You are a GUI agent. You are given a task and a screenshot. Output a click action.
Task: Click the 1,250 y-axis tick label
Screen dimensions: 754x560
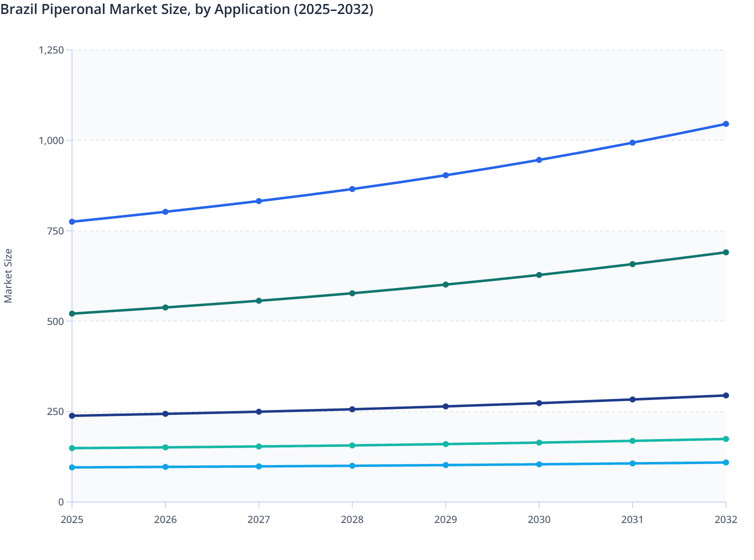pyautogui.click(x=51, y=50)
